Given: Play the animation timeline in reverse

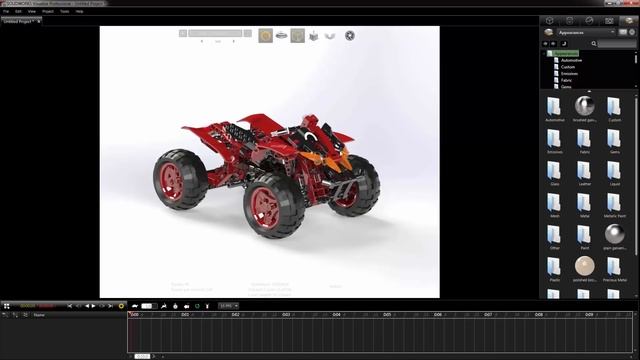Looking at the screenshot, I should pyautogui.click(x=87, y=306).
